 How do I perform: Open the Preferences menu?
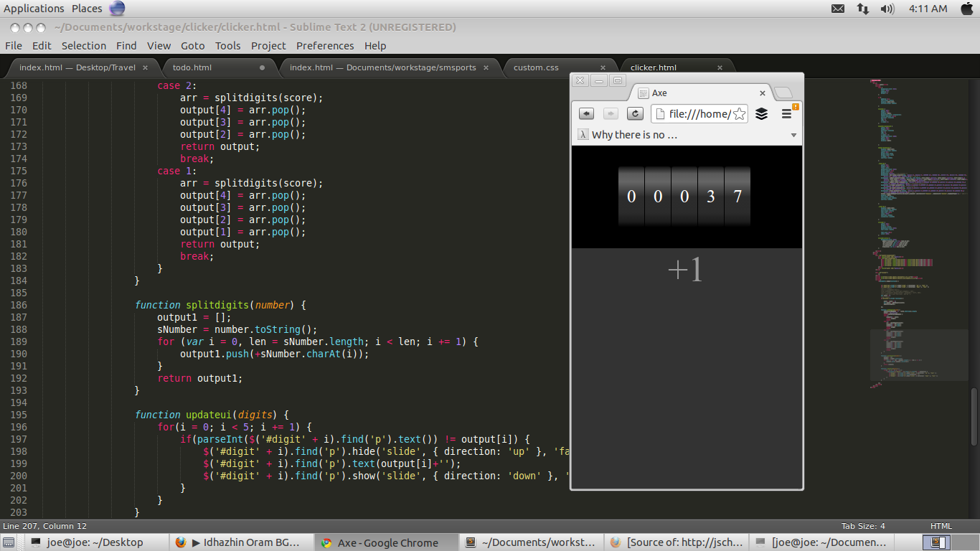click(325, 45)
